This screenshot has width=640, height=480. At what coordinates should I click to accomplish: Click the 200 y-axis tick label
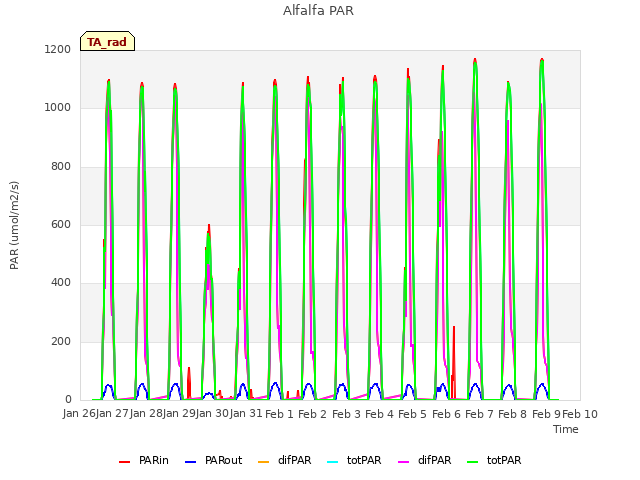pyautogui.click(x=61, y=342)
